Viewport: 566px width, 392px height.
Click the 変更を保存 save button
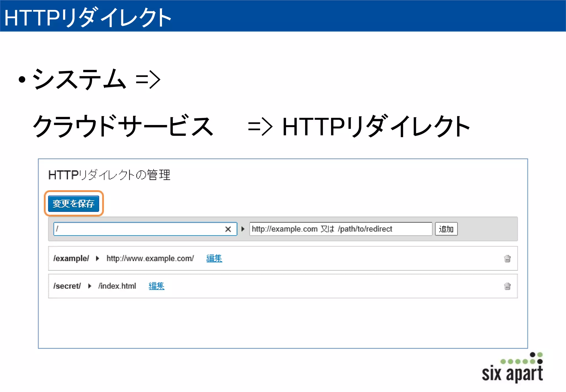pyautogui.click(x=74, y=204)
